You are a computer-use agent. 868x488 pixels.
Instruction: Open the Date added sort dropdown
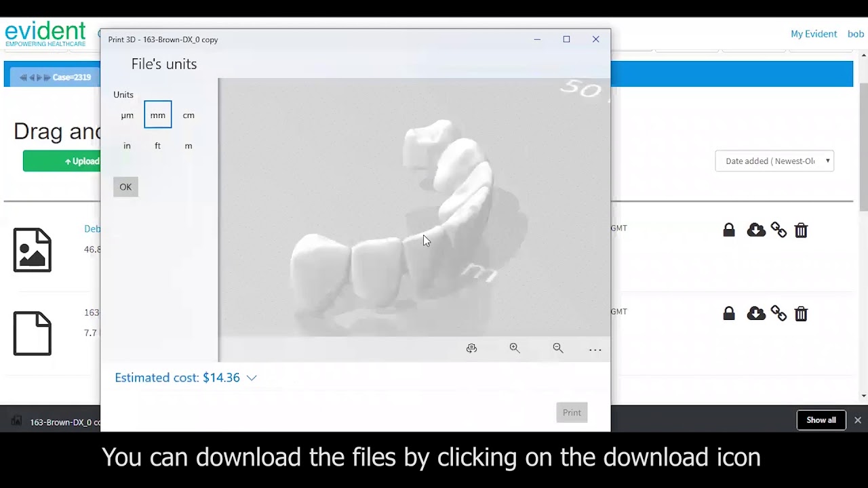774,161
